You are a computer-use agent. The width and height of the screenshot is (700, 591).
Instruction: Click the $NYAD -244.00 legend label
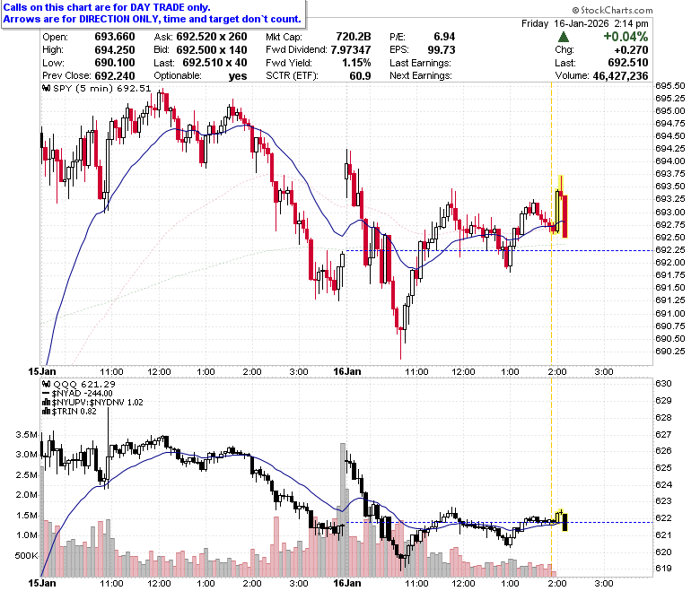click(x=83, y=394)
